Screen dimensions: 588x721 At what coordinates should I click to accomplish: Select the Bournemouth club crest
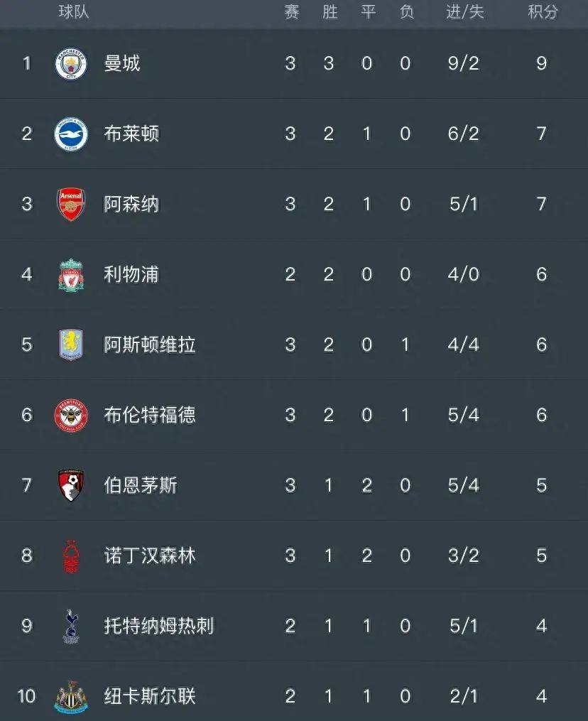click(71, 485)
